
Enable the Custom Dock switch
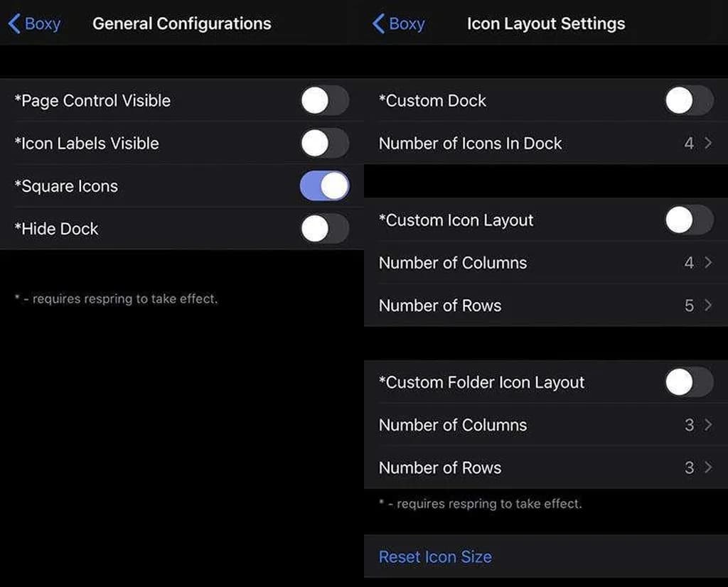(x=688, y=101)
